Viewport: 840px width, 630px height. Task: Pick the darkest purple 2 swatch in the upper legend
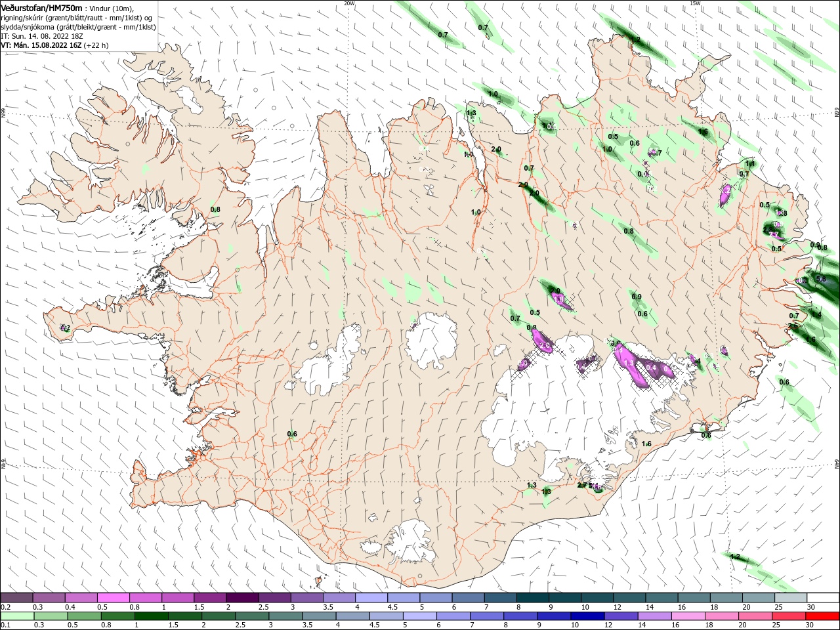[242, 598]
